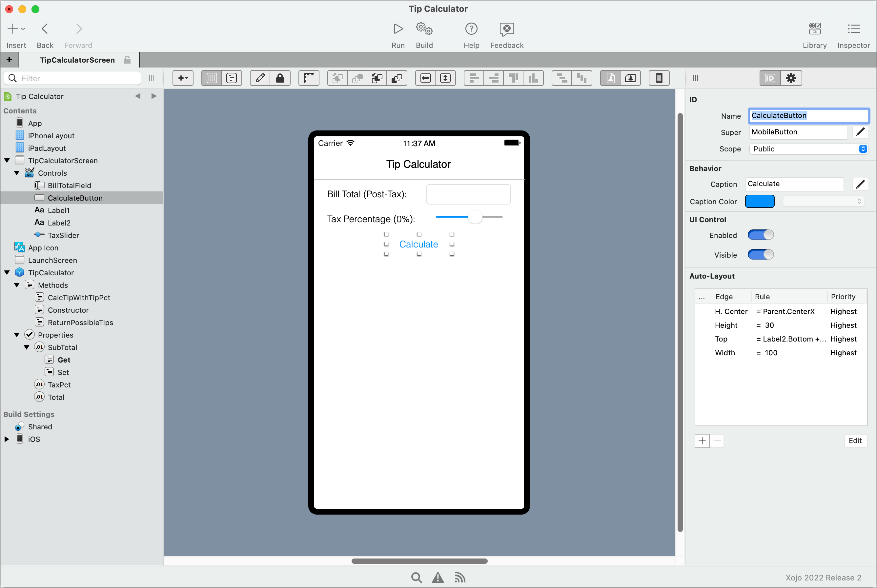Click the BillTotalField input in preview

coord(469,194)
